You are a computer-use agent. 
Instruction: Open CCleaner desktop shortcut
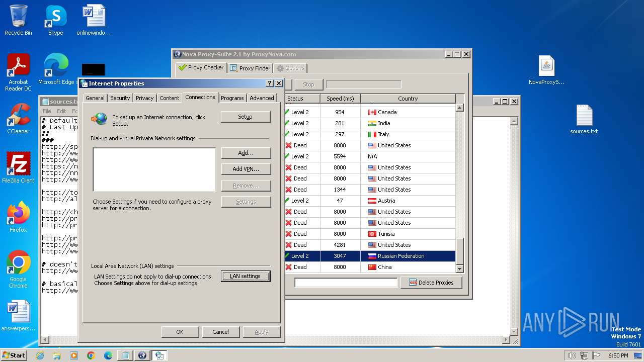(x=18, y=119)
